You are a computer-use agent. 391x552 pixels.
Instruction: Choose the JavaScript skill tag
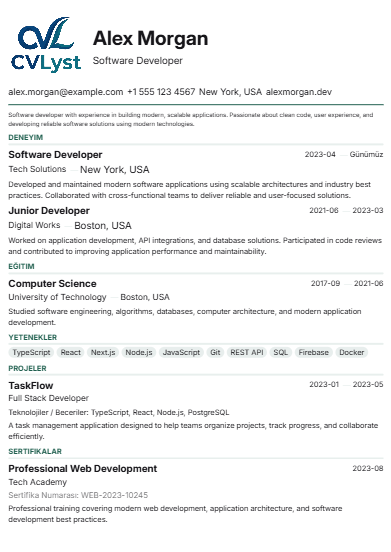[181, 352]
